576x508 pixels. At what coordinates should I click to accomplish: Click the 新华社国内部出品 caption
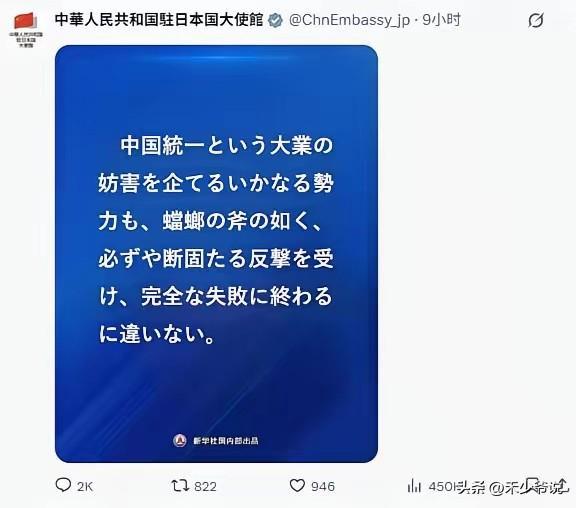point(226,440)
